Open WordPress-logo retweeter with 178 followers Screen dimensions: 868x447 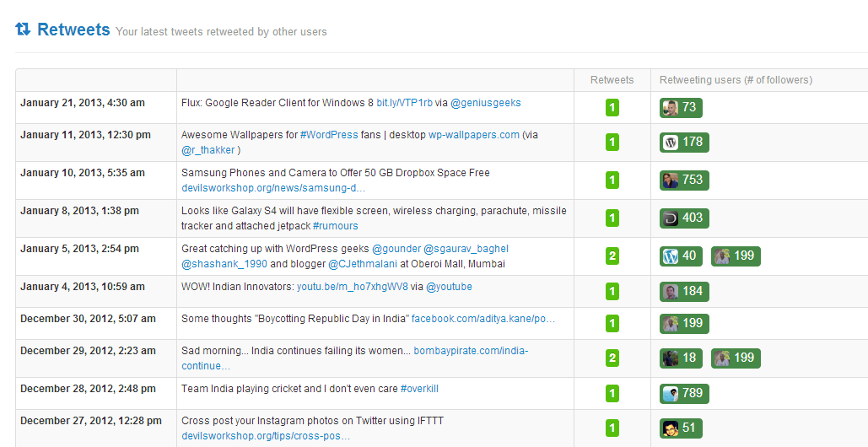pos(684,143)
